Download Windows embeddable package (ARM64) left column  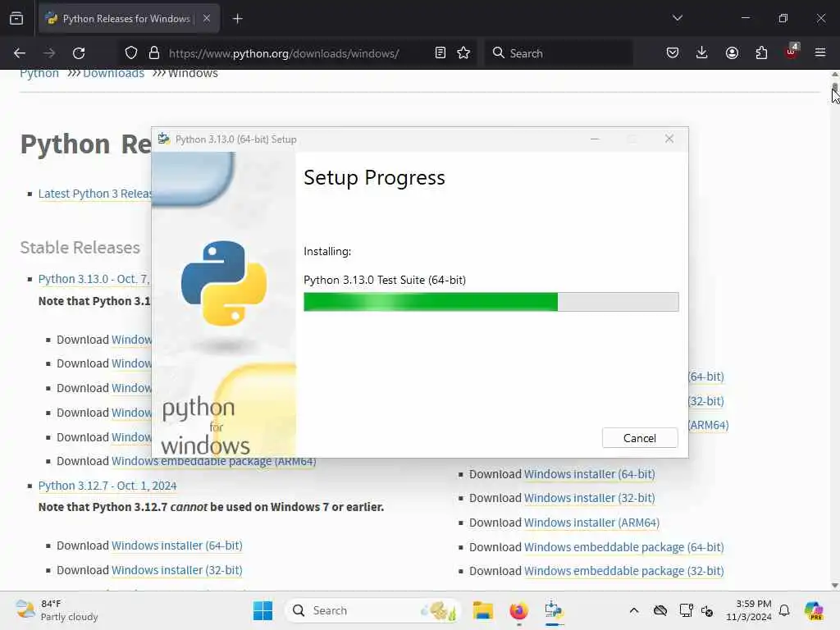pos(213,463)
